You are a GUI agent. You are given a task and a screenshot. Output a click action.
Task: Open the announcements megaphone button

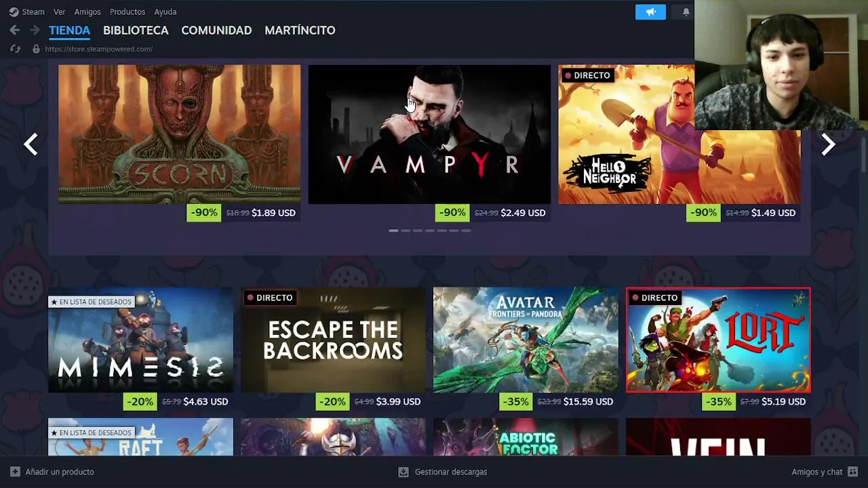[650, 12]
